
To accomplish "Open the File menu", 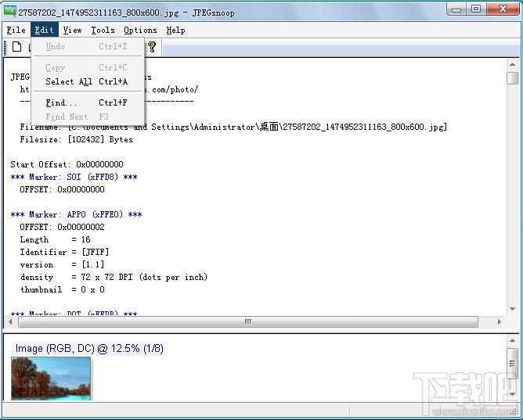I will tap(16, 30).
